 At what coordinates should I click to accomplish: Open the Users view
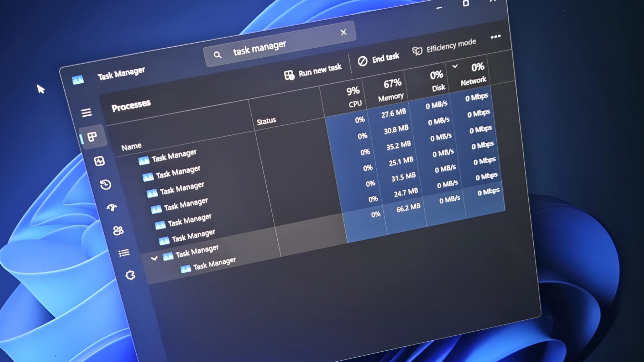118,231
